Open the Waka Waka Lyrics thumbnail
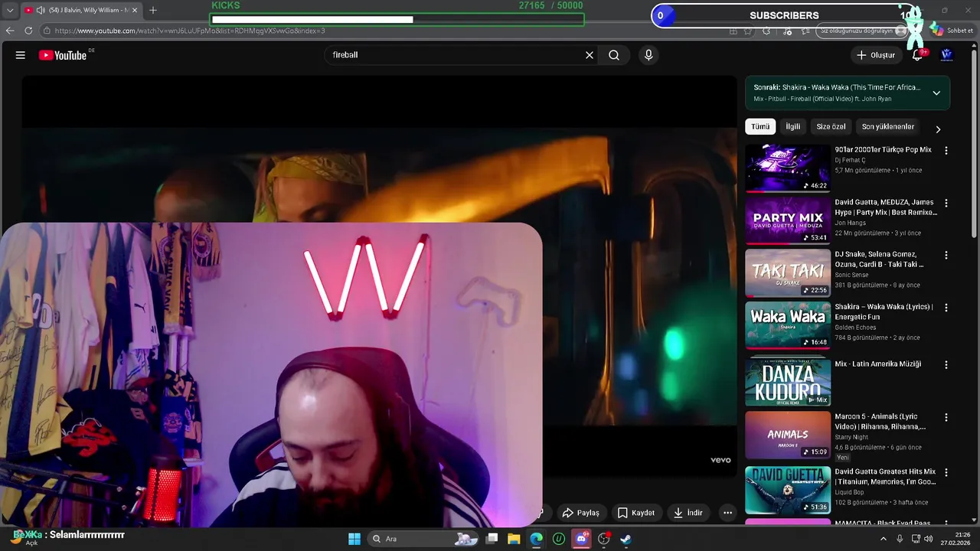Screen dimensions: 980x551 tap(788, 324)
